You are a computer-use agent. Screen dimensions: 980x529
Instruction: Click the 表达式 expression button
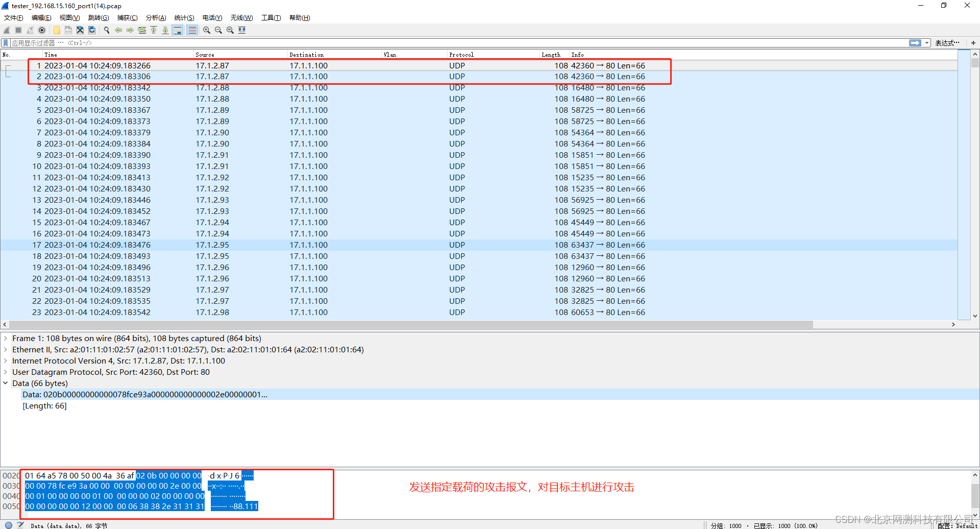tap(947, 43)
